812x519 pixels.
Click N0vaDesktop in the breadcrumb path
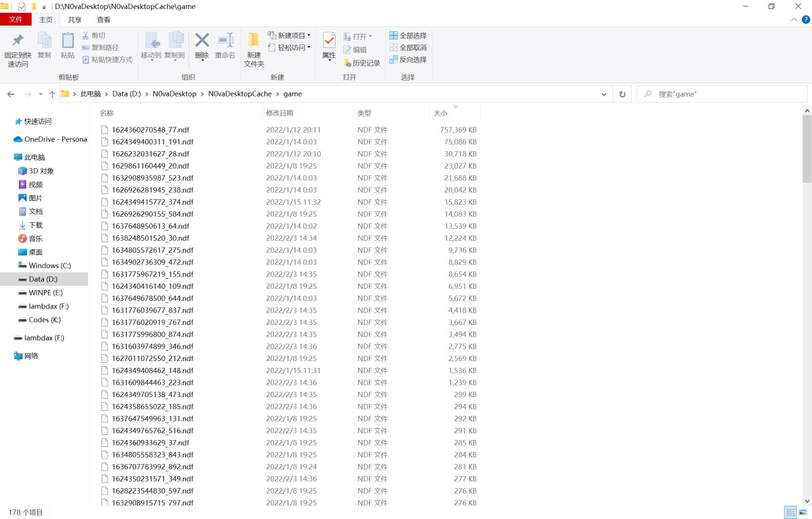click(174, 94)
